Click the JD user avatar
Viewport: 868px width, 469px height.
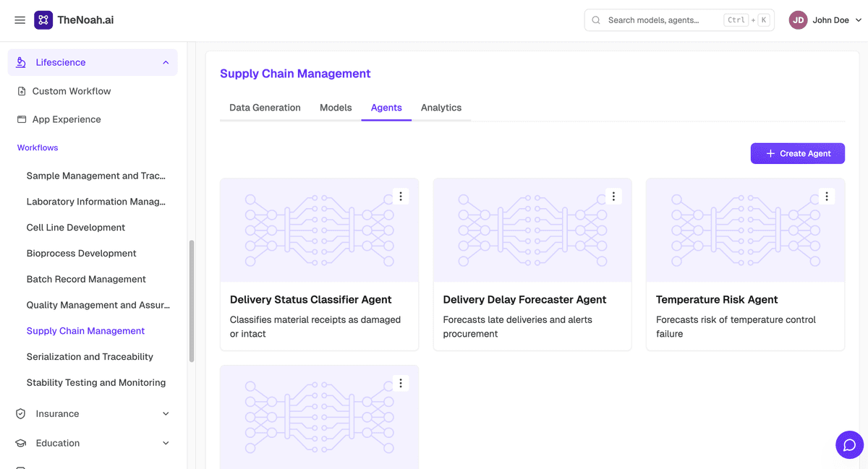point(799,20)
